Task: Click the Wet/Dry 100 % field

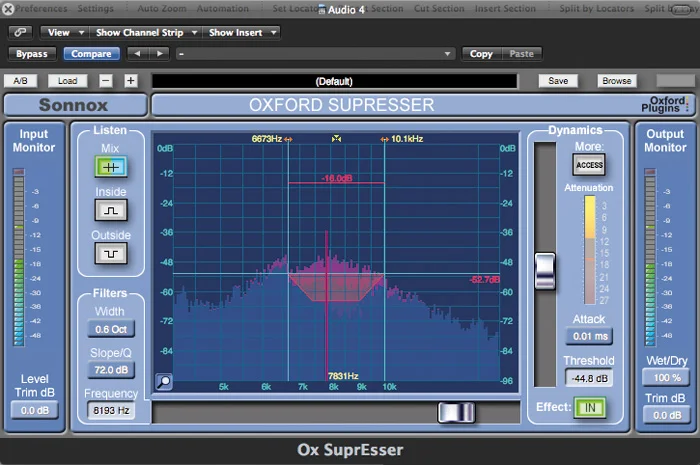Action: tap(667, 378)
